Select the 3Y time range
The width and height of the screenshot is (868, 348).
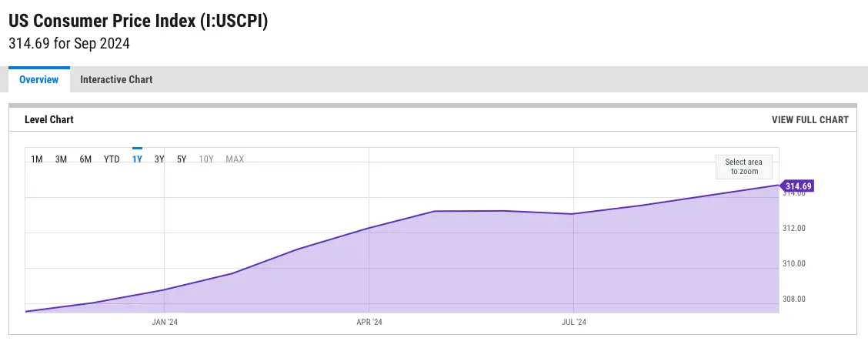click(159, 159)
